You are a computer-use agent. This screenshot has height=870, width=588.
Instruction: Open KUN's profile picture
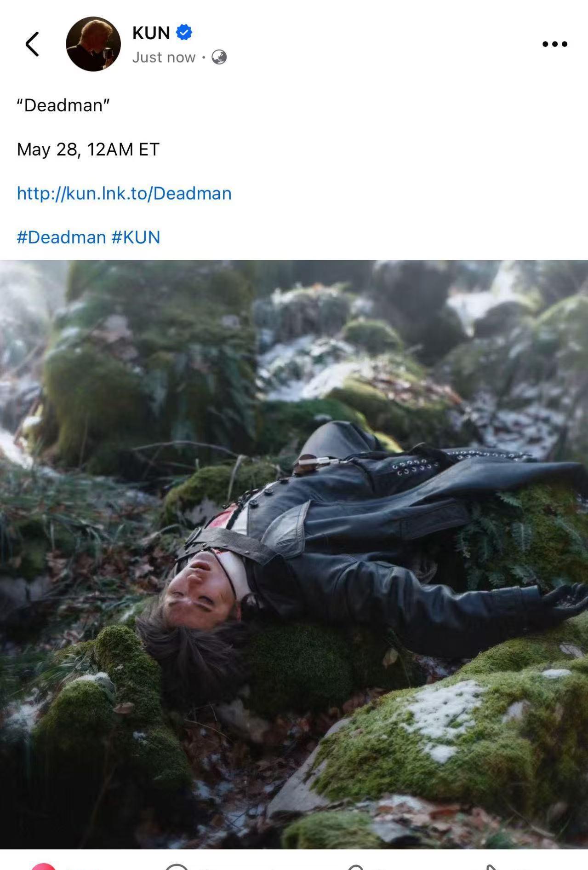(93, 44)
